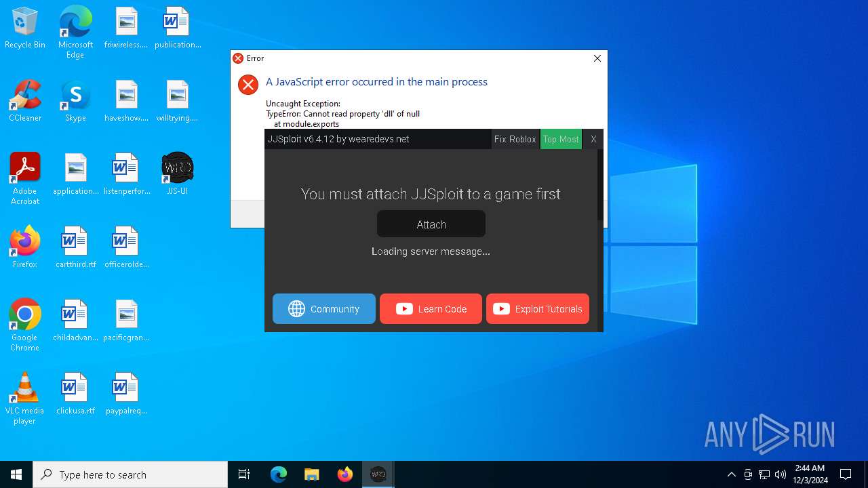
Task: Select the application image file icon
Action: (75, 175)
